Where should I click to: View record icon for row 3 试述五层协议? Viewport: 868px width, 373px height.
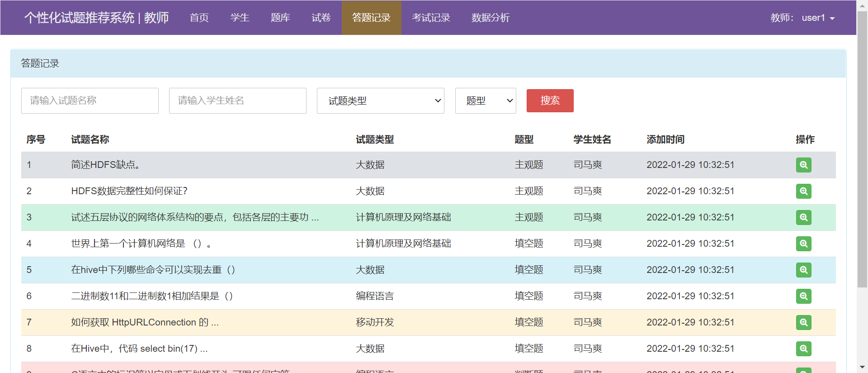pyautogui.click(x=803, y=217)
